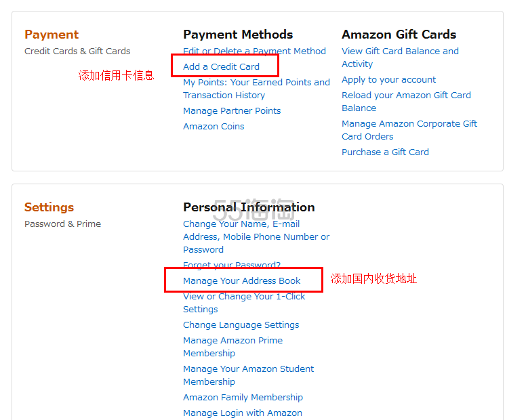Open Edit or Delete a Payment Method
Viewport: 507px width, 420px height.
(254, 51)
